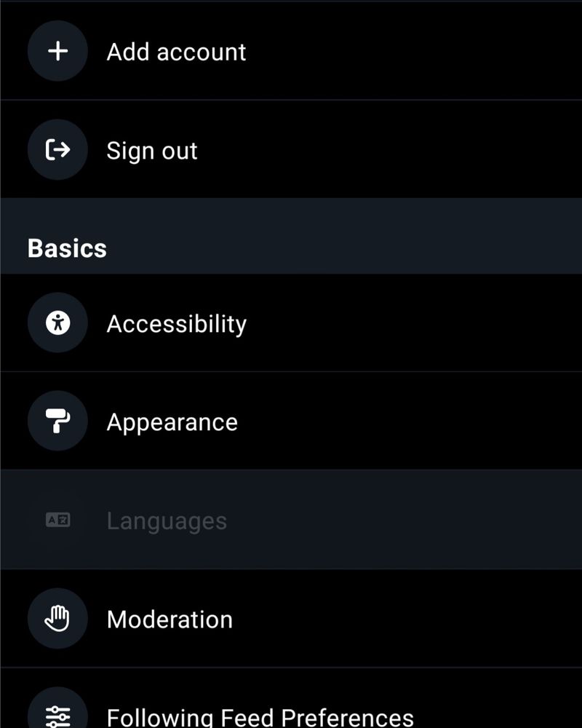Image resolution: width=582 pixels, height=728 pixels.
Task: Tap the Languages translate icon
Action: pyautogui.click(x=57, y=520)
